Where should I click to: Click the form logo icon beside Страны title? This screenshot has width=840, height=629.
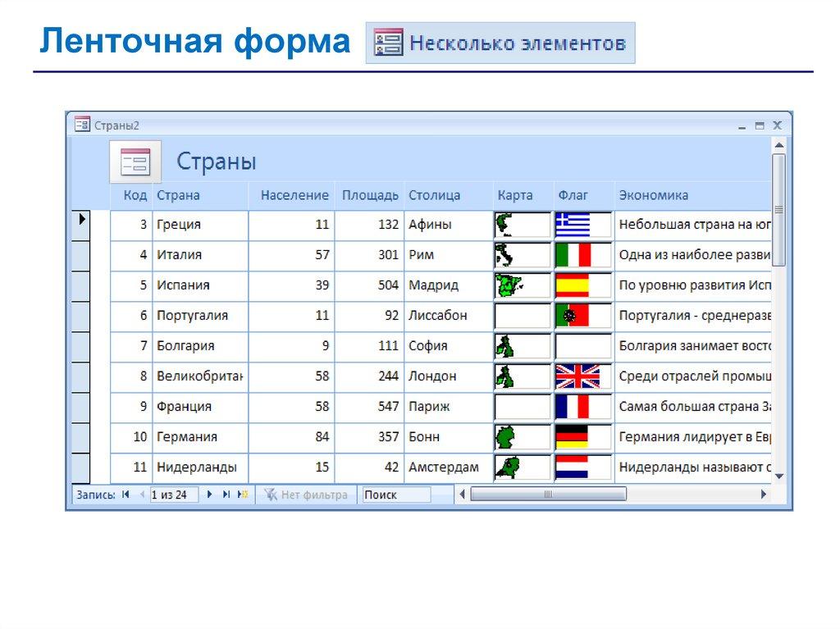pyautogui.click(x=135, y=162)
